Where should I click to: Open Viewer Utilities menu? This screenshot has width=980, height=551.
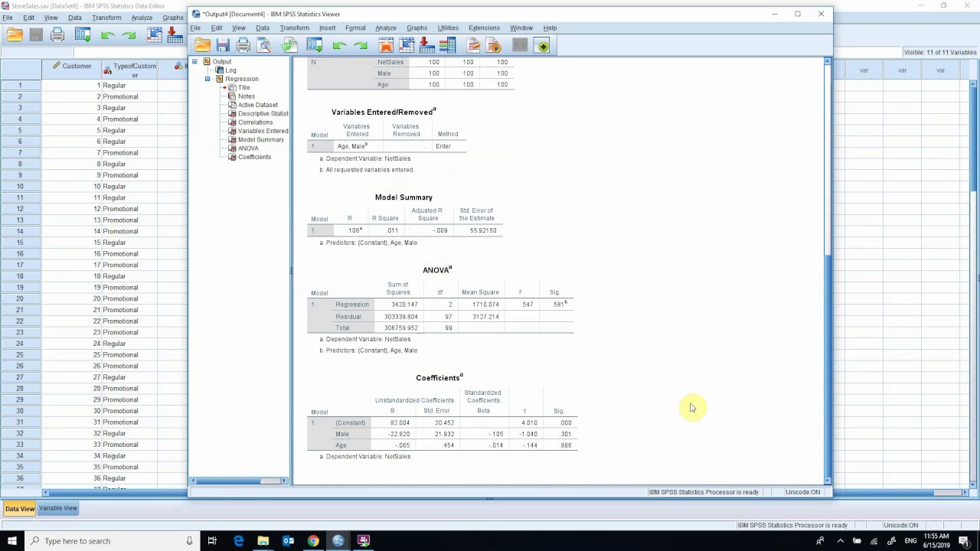[x=448, y=28]
